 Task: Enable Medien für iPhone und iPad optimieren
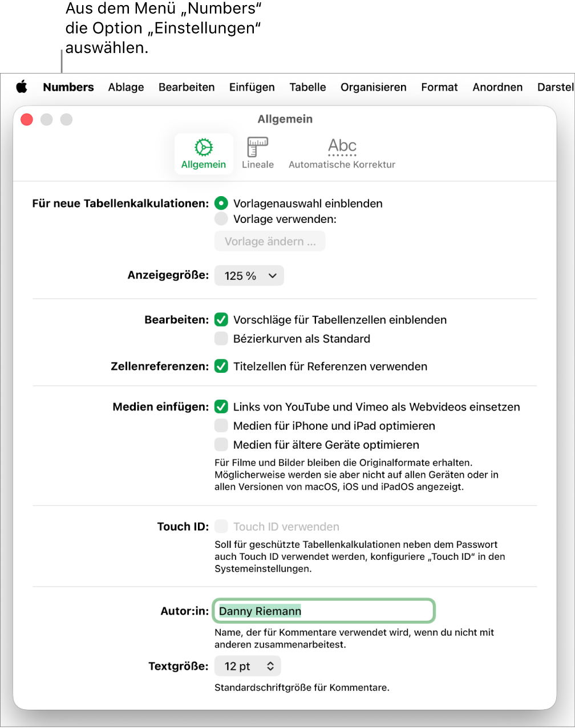tap(221, 426)
